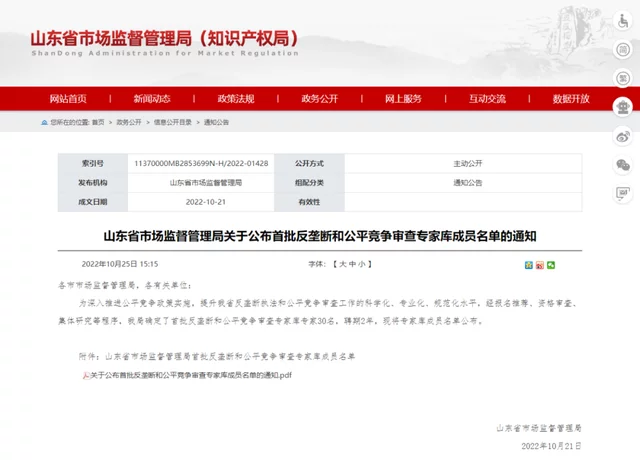Viewport: 640px width, 466px height.
Task: Click the publish time 2022年10月25日 15:15
Action: point(120,264)
